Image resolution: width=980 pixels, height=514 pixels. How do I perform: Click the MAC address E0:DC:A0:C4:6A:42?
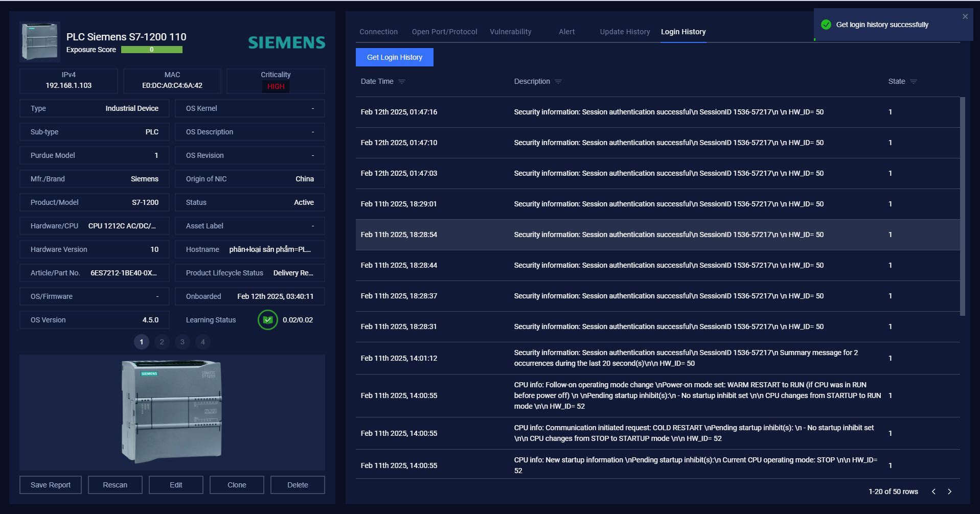click(172, 85)
